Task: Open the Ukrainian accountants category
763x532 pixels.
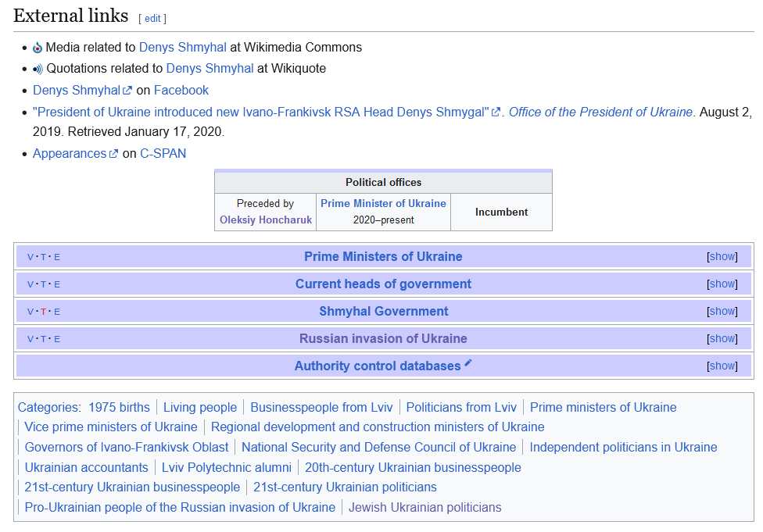Action: [87, 467]
